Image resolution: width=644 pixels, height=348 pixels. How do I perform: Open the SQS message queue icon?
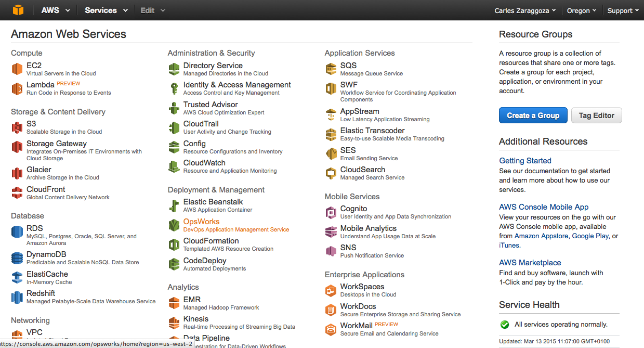(331, 69)
